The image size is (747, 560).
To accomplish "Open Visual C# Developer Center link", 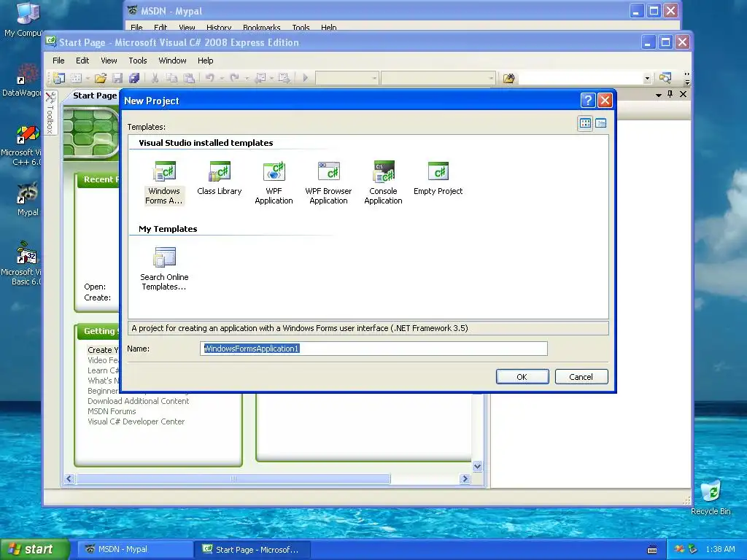I will tap(136, 421).
